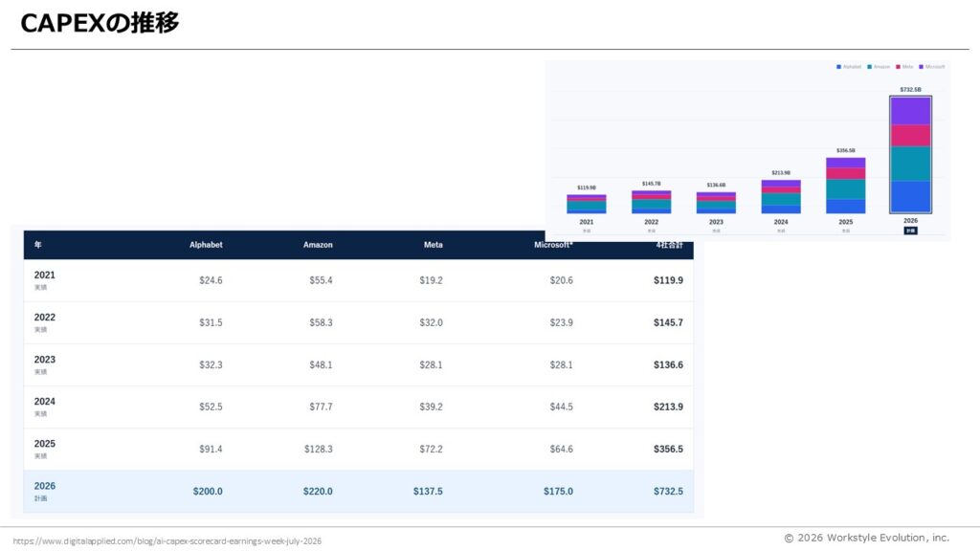Click the Alphabet blue legend swatch in chart

click(838, 67)
